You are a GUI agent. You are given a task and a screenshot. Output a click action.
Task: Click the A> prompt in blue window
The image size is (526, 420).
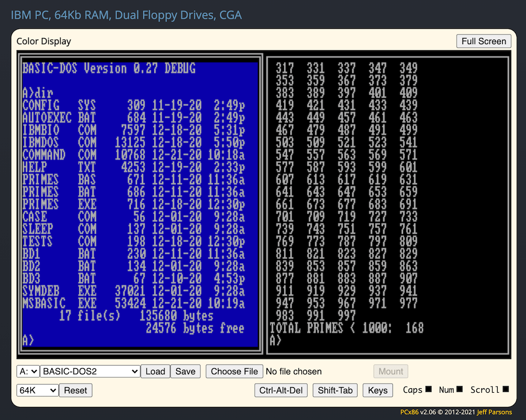28,340
